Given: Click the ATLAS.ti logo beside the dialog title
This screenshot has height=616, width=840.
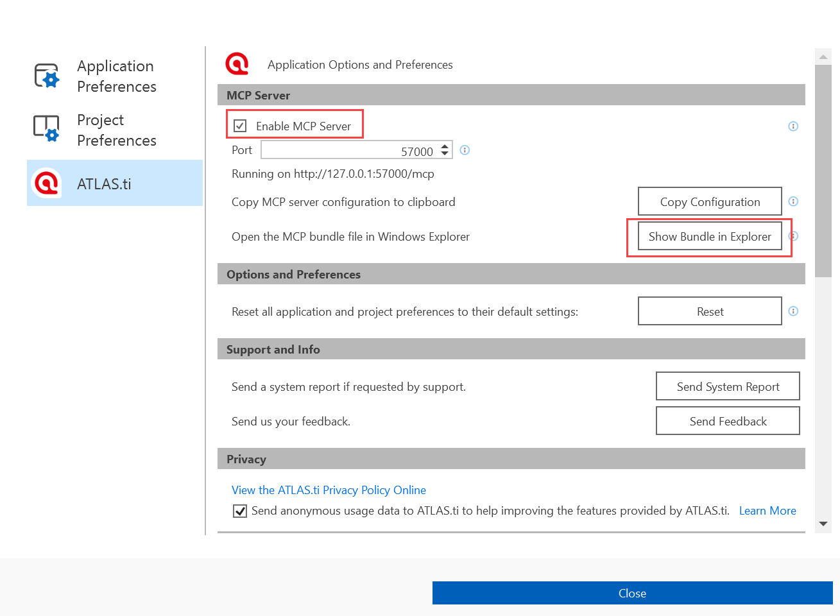Looking at the screenshot, I should pos(237,64).
